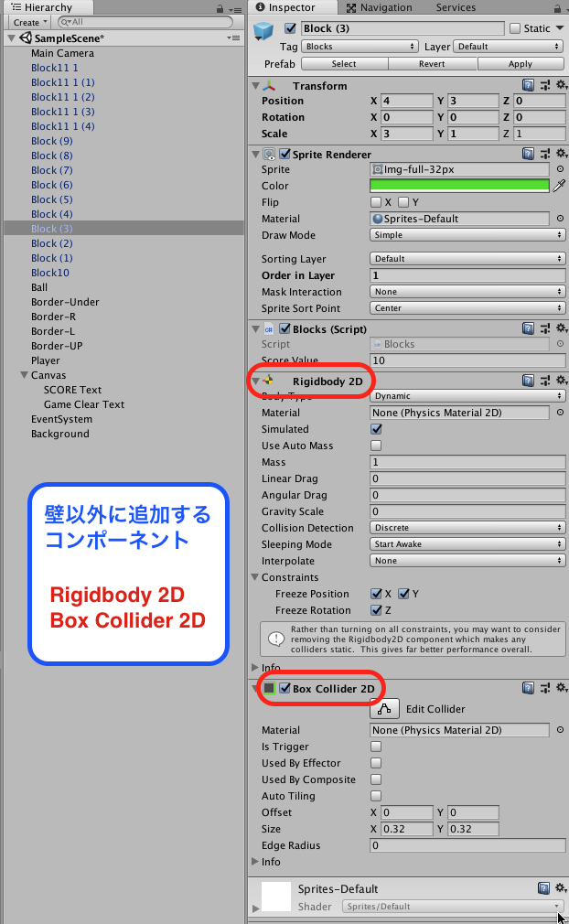569x924 pixels.
Task: Click the prefab Revert button
Action: 433,64
